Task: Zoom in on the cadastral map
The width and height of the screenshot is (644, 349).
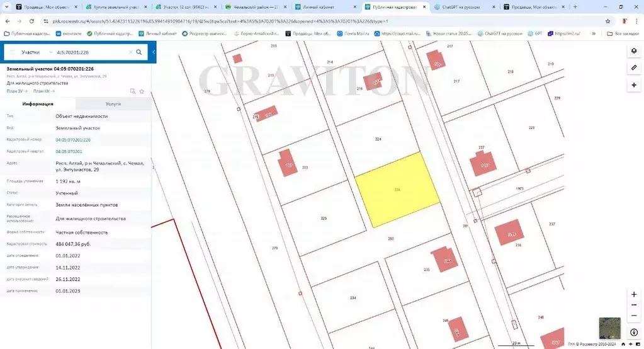Action: [634, 294]
